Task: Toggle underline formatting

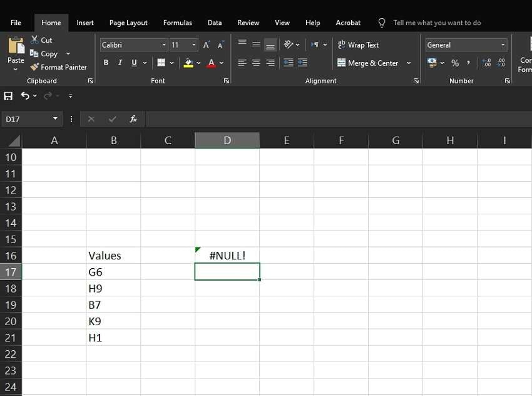Action: click(135, 63)
